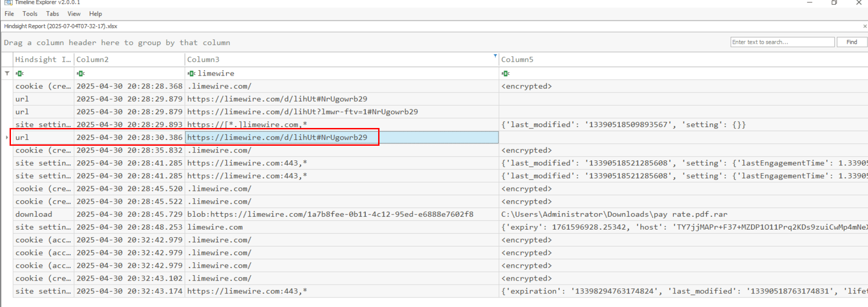Click the filter condition icon for Column5
The height and width of the screenshot is (307, 868).
505,73
